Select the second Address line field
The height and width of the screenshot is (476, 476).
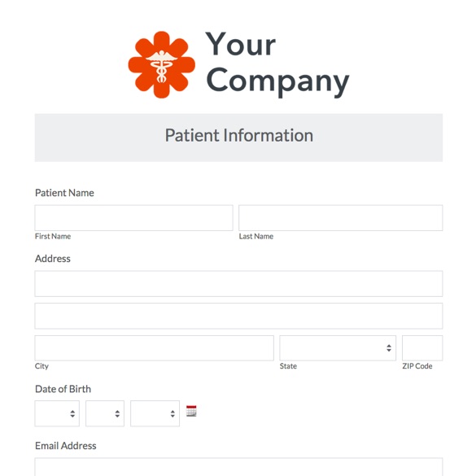pyautogui.click(x=238, y=316)
